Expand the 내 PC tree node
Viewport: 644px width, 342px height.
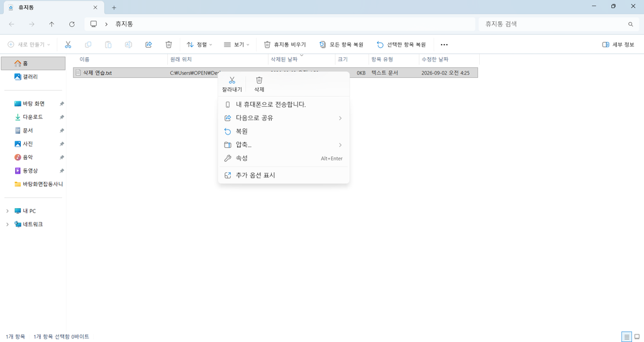tap(8, 211)
